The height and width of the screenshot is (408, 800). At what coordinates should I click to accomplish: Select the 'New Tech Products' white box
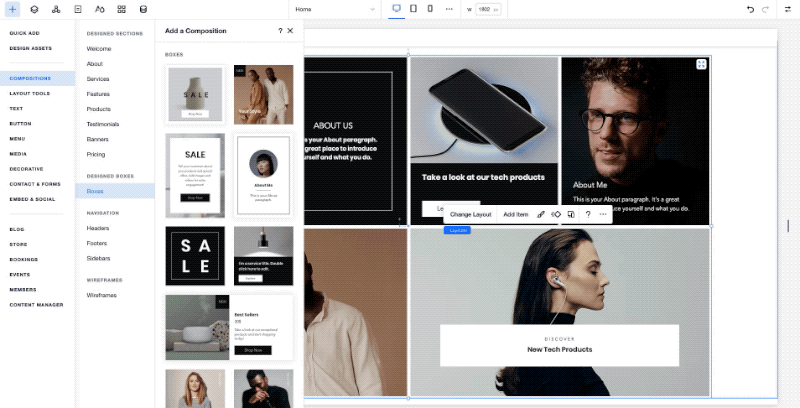coord(559,345)
